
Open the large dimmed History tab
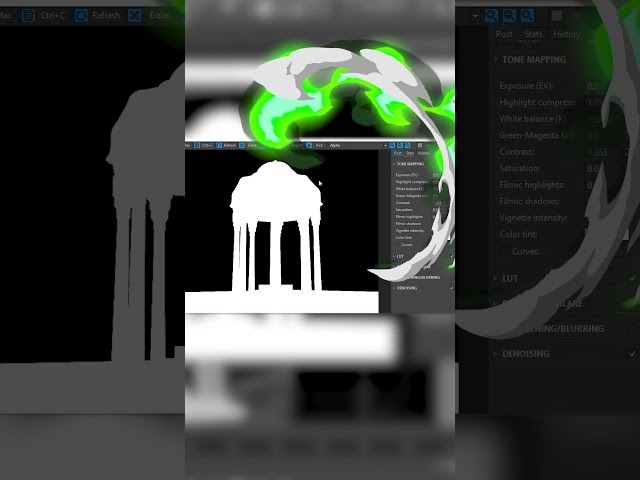tap(567, 34)
